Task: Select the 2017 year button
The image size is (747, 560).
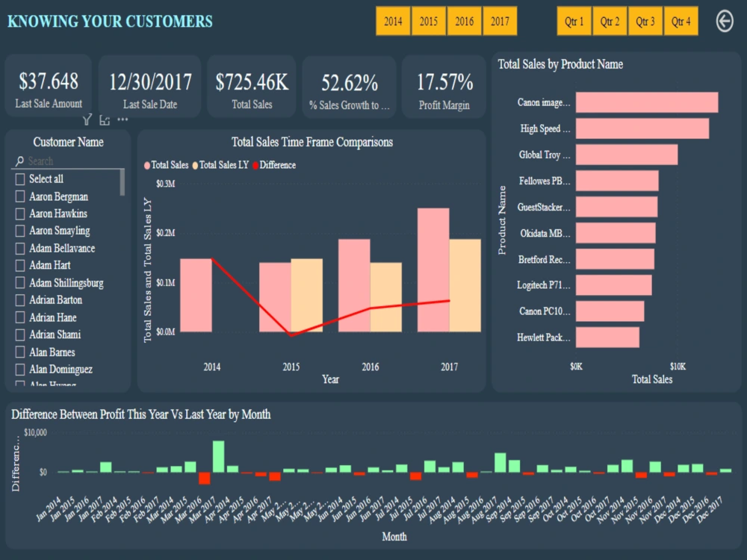Action: (x=500, y=21)
